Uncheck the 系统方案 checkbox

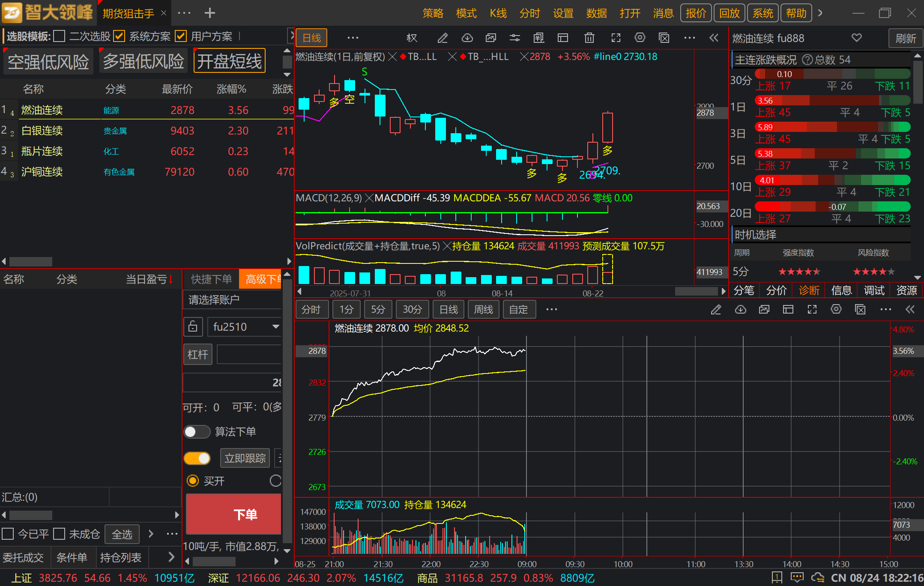click(119, 36)
